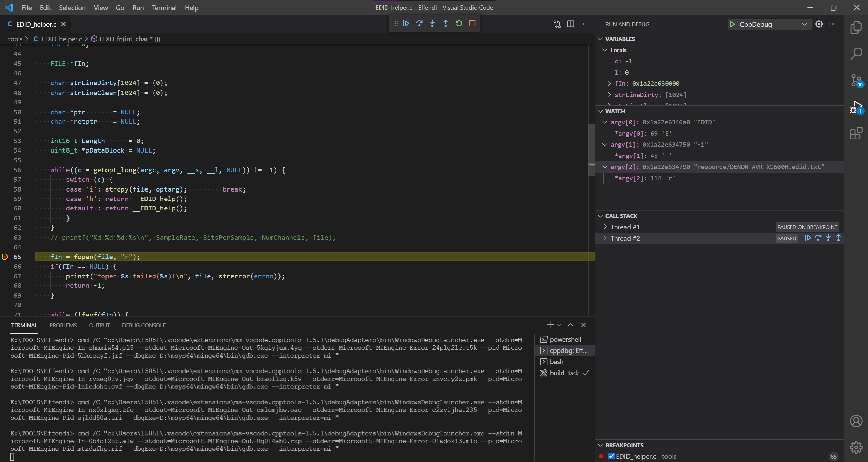Open the Search sidebar
868x462 pixels.
click(856, 53)
